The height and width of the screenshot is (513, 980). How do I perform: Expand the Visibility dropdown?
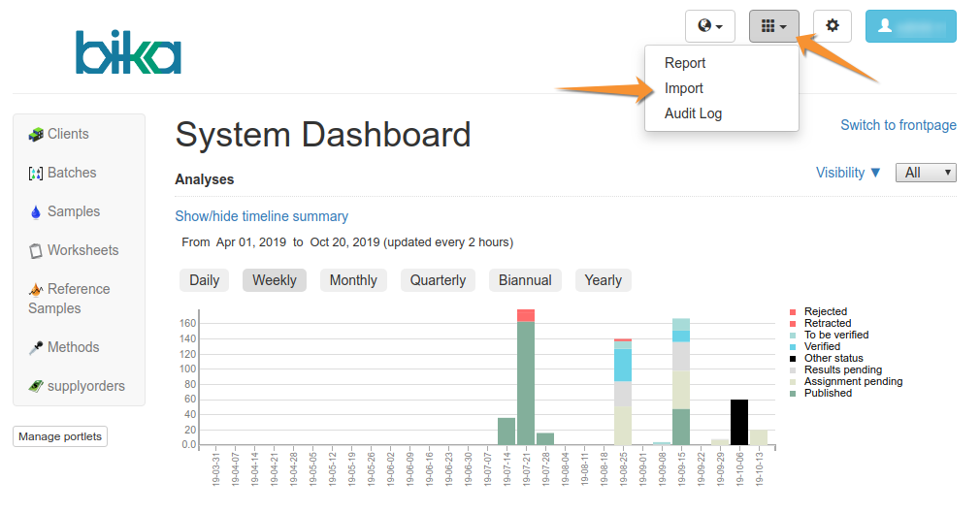point(848,173)
